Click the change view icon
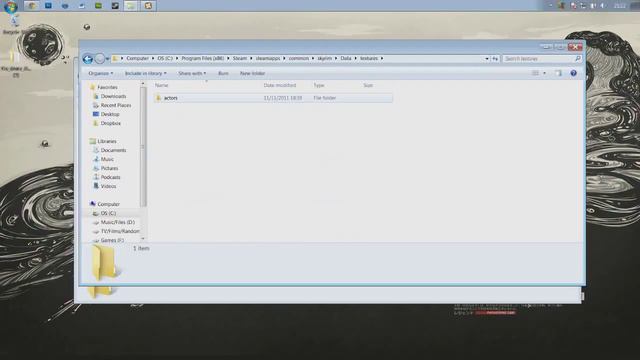This screenshot has width=640, height=360. (x=536, y=73)
